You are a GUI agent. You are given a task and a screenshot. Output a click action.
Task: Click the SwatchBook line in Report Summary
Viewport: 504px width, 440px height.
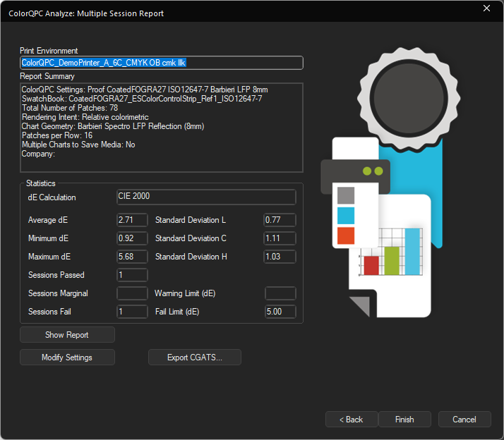(x=142, y=99)
